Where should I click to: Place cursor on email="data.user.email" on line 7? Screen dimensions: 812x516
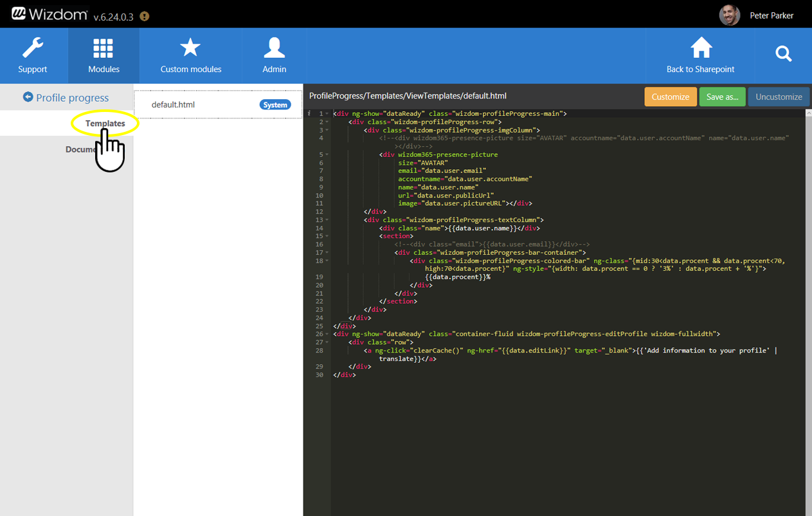pyautogui.click(x=442, y=171)
